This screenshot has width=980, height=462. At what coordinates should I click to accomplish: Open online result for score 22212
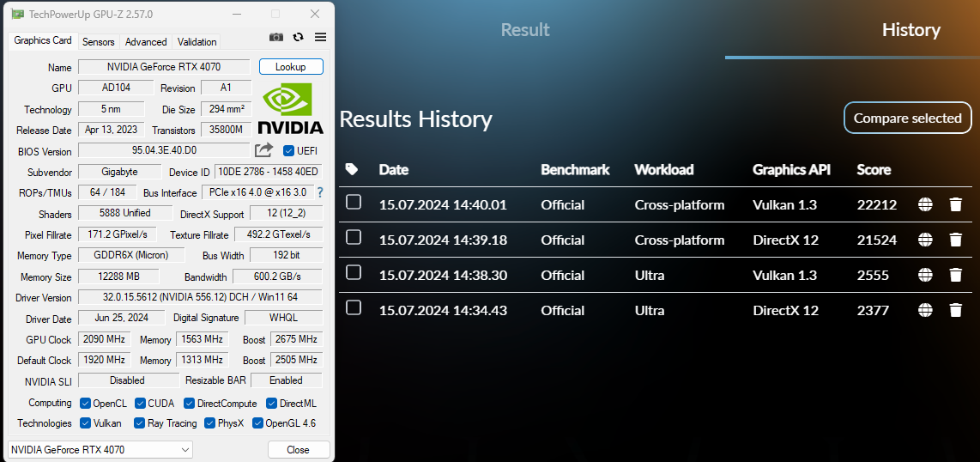[926, 204]
